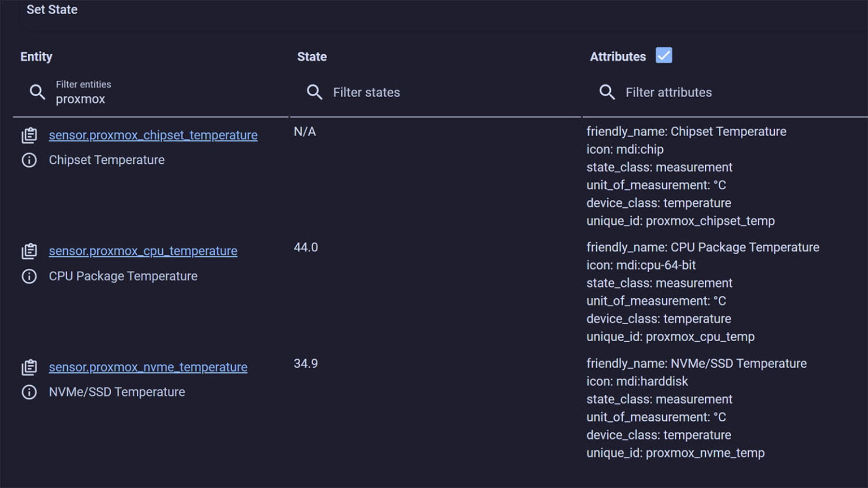Open info for NVMe/SSD Temperature entity
Viewport: 868px width, 488px height.
coord(29,392)
